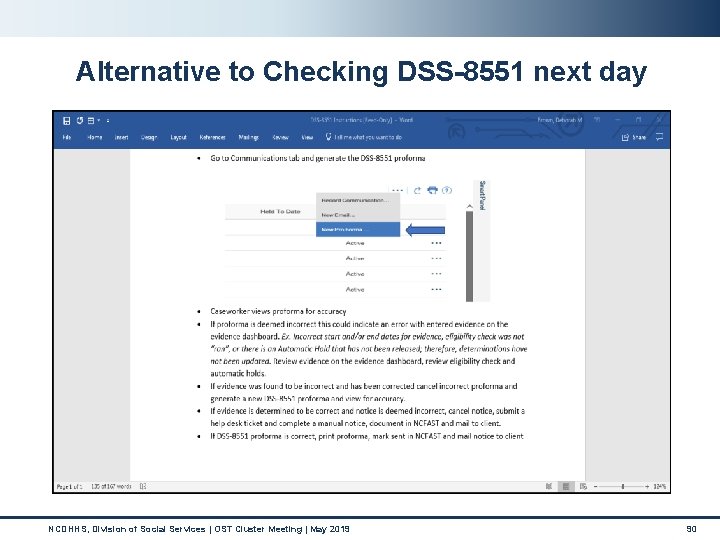This screenshot has width=720, height=540.
Task: Click the print icon above the communications list
Action: [432, 190]
